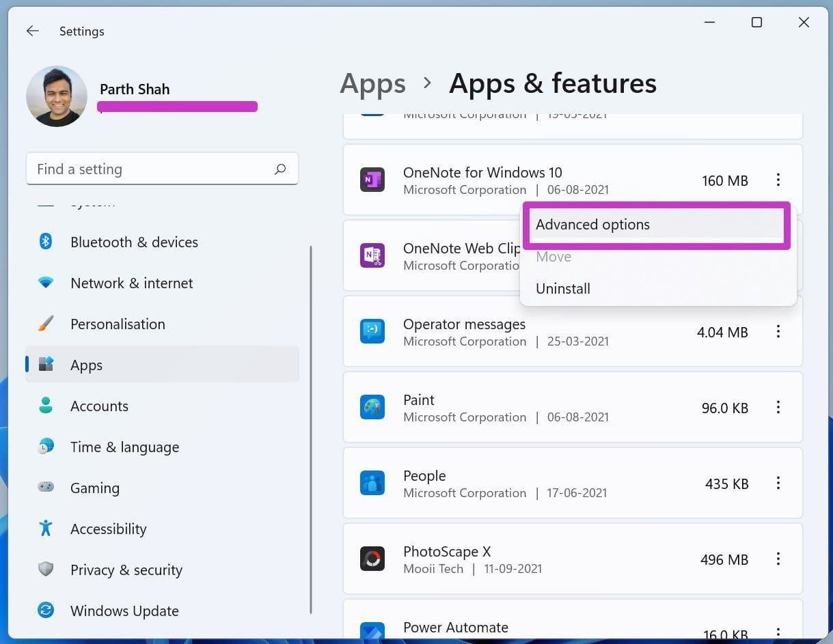833x644 pixels.
Task: Click the Time & language globe icon
Action: coord(46,447)
